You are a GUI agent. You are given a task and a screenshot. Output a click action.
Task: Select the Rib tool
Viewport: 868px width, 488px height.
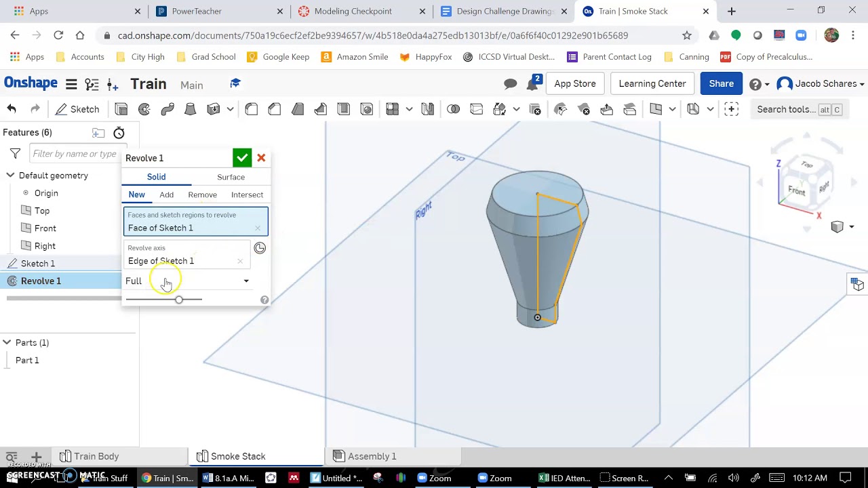pyautogui.click(x=321, y=109)
